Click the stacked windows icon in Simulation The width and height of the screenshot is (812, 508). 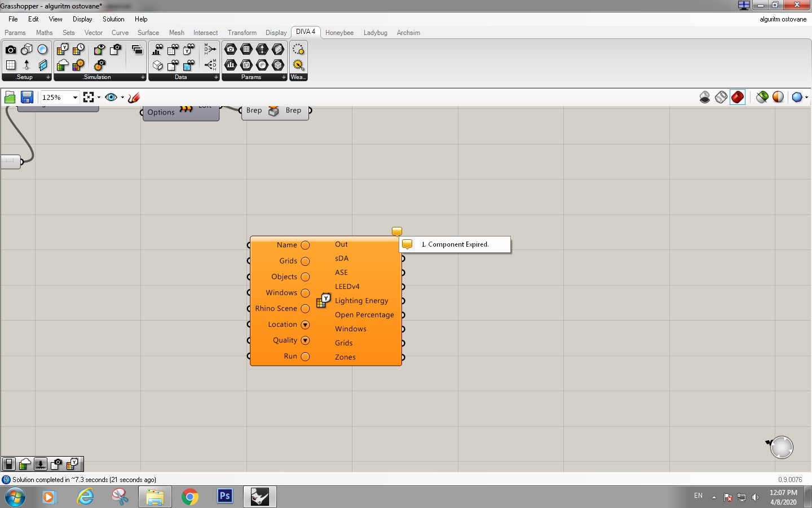point(137,50)
